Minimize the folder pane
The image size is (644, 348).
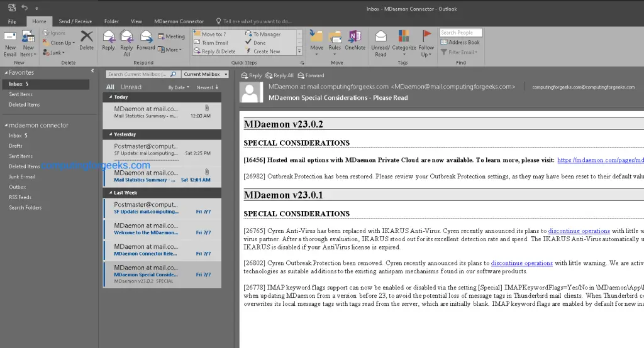92,71
